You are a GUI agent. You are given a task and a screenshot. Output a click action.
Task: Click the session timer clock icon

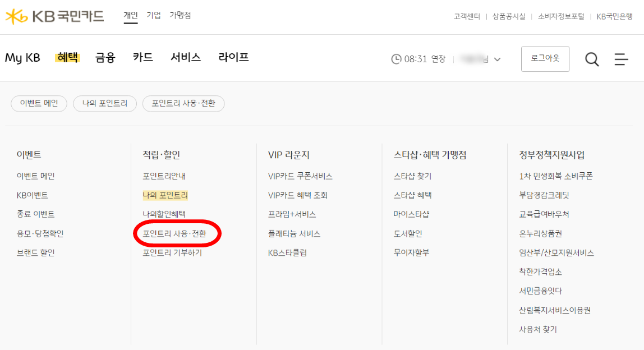[x=396, y=59]
